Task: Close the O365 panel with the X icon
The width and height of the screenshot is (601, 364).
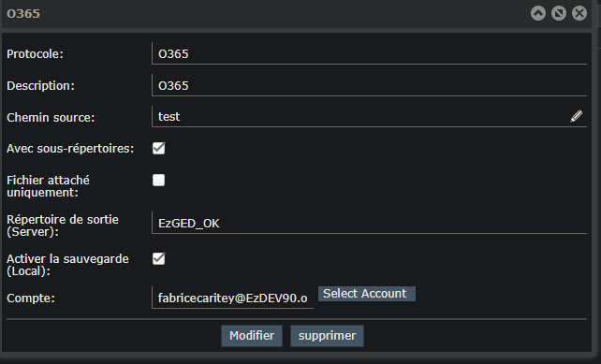Action: click(579, 13)
